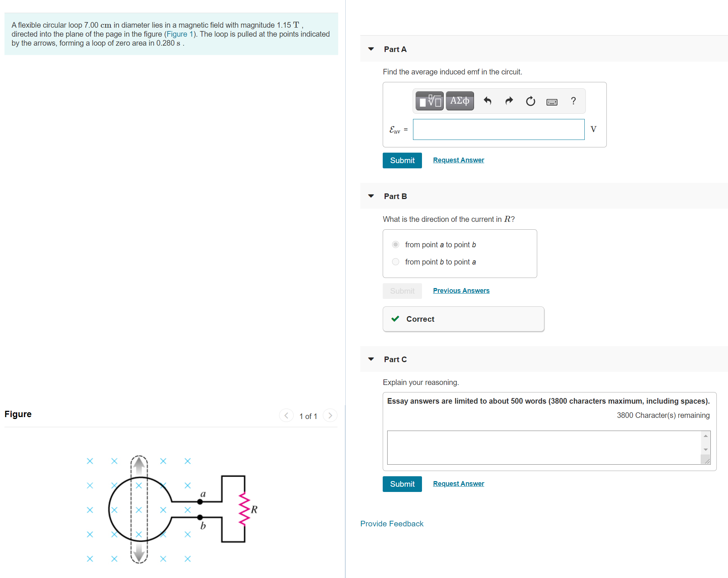Click Request Answer for Part A
The image size is (728, 578).
click(458, 160)
